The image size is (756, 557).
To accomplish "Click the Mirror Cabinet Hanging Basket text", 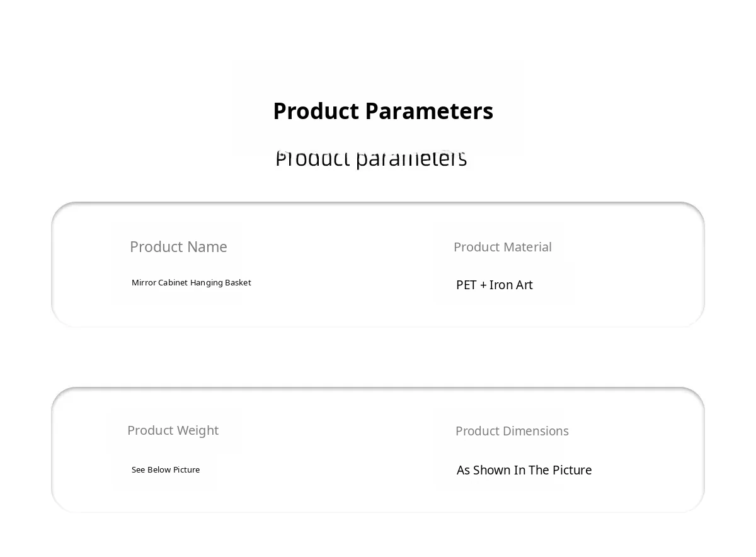I will click(x=191, y=283).
